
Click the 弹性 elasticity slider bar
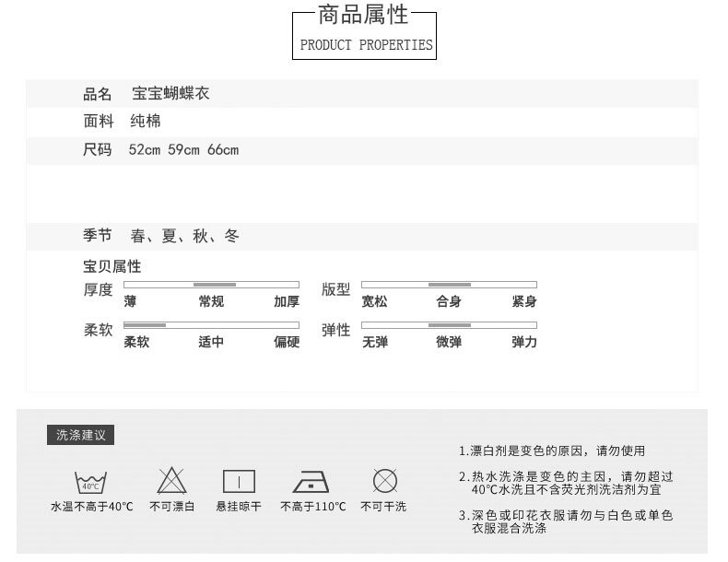[x=449, y=325]
